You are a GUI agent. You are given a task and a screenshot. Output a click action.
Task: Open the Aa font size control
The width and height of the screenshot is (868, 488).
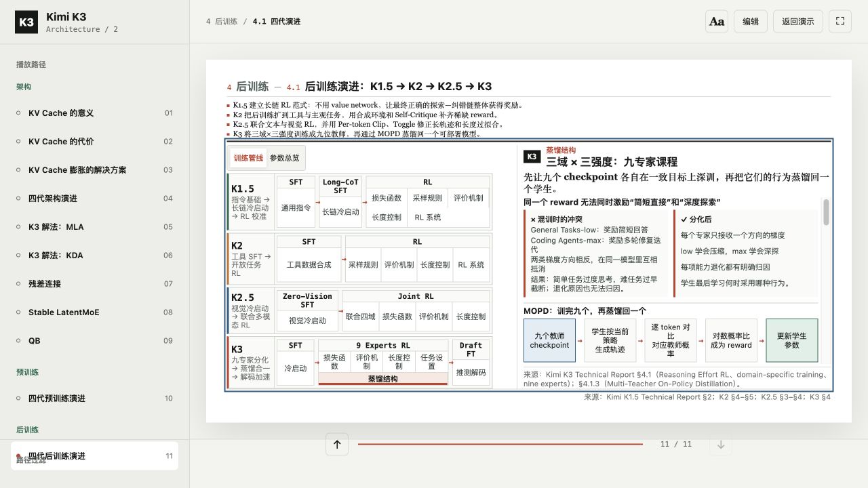coord(717,21)
